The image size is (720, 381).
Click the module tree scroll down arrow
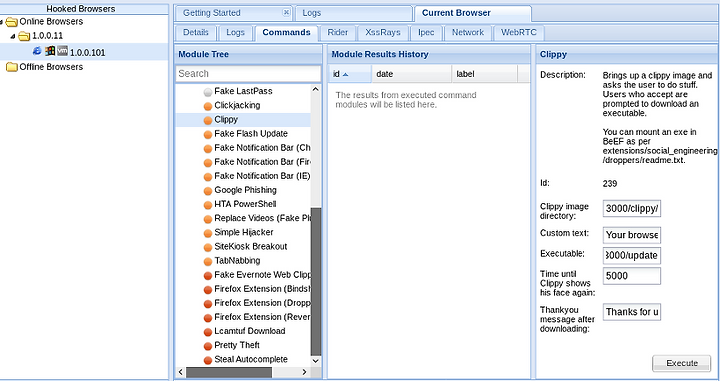[315, 361]
